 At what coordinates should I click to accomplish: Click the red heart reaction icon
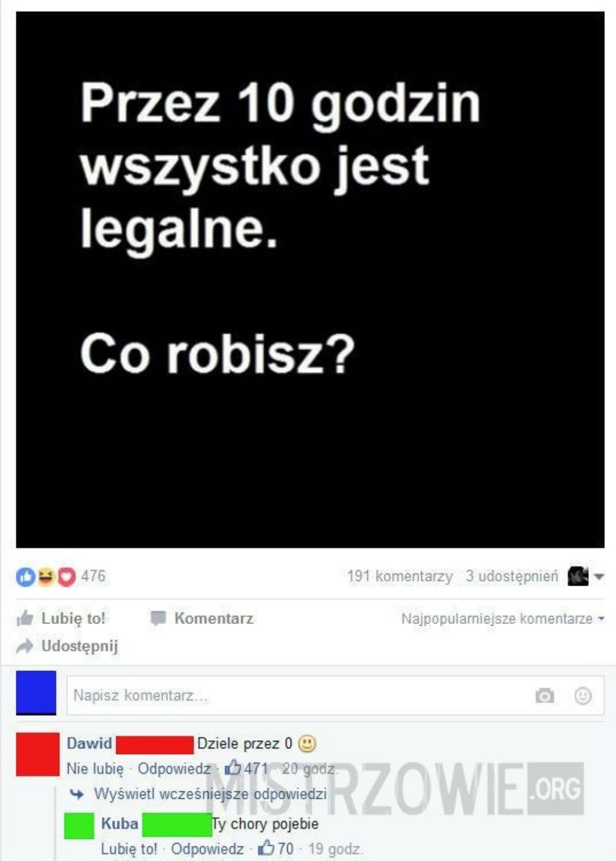pos(66,576)
